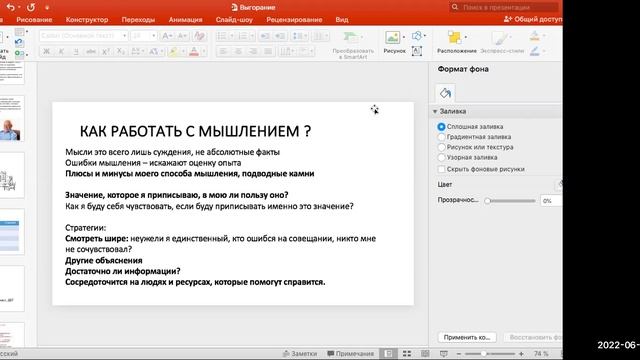640x360 pixels.
Task: Apply text highlight color
Action: (x=173, y=51)
